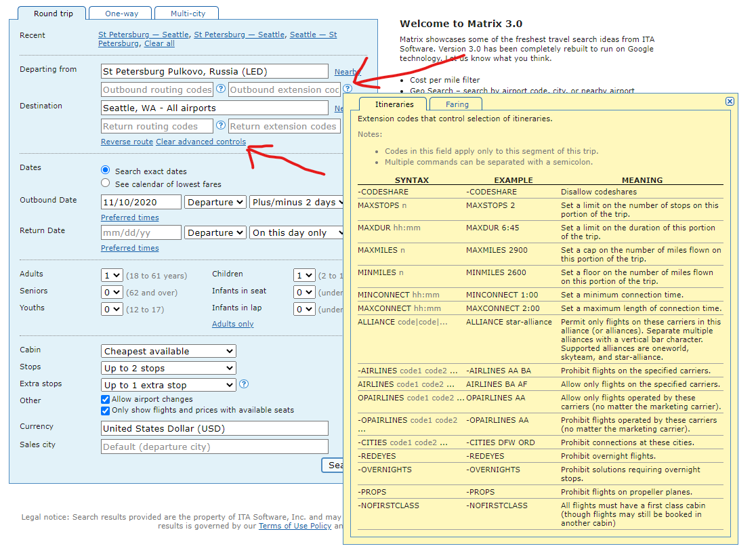Viewport: 756px width, 559px height.
Task: Click Cost per mile filter bullet
Action: pos(444,80)
